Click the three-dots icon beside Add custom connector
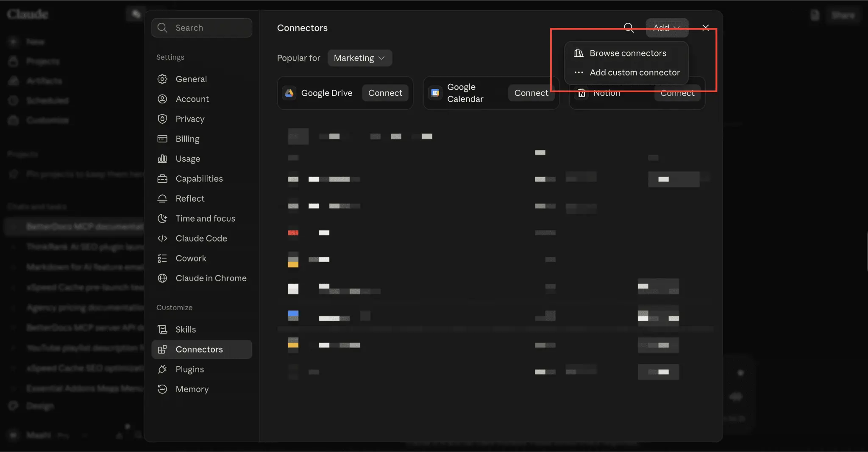The width and height of the screenshot is (868, 452). coord(579,72)
